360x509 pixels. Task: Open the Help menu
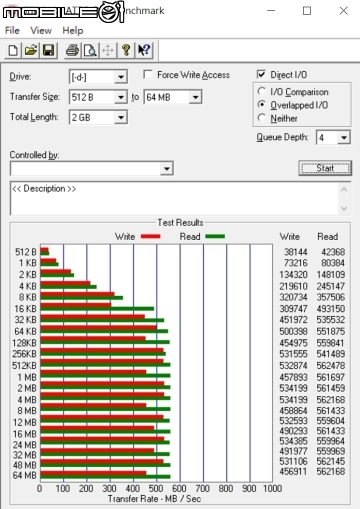tap(73, 31)
